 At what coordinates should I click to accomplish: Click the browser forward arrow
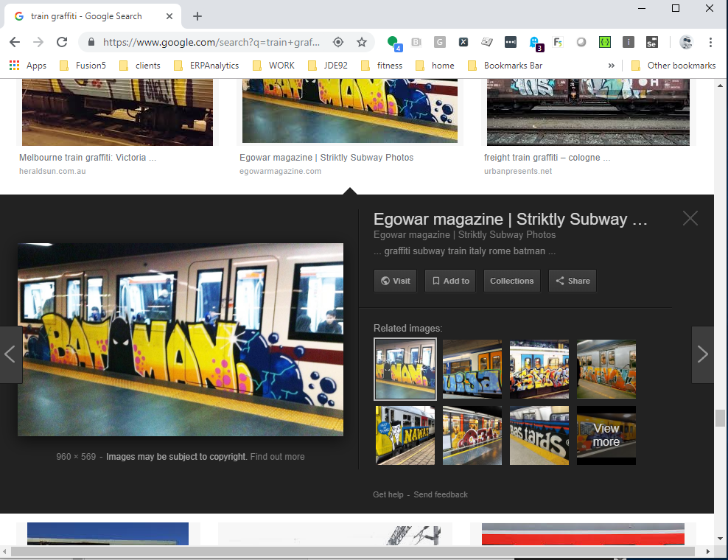click(x=38, y=42)
